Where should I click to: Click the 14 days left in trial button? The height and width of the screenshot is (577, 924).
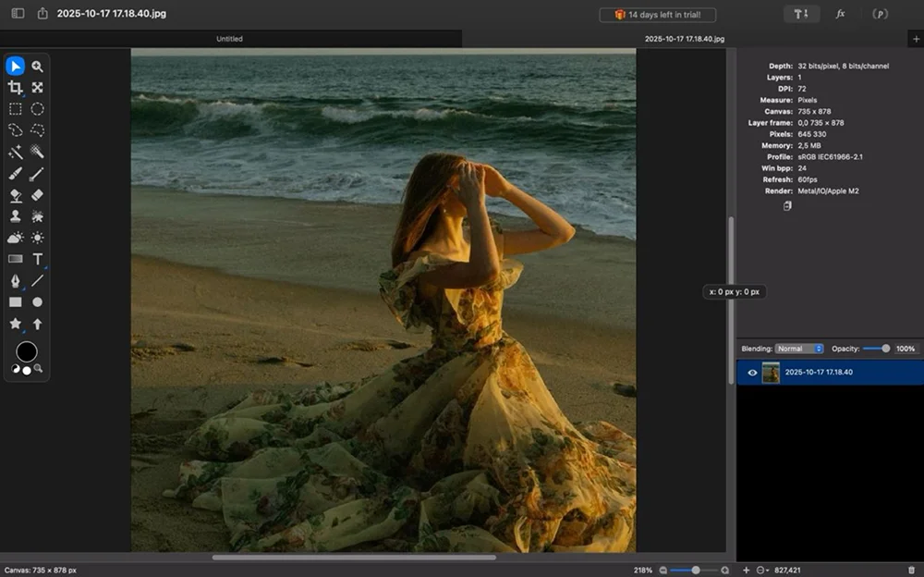657,15
